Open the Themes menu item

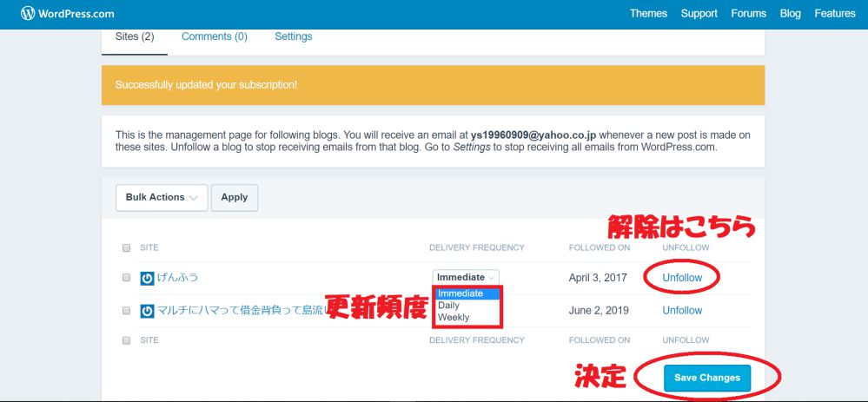[x=648, y=13]
